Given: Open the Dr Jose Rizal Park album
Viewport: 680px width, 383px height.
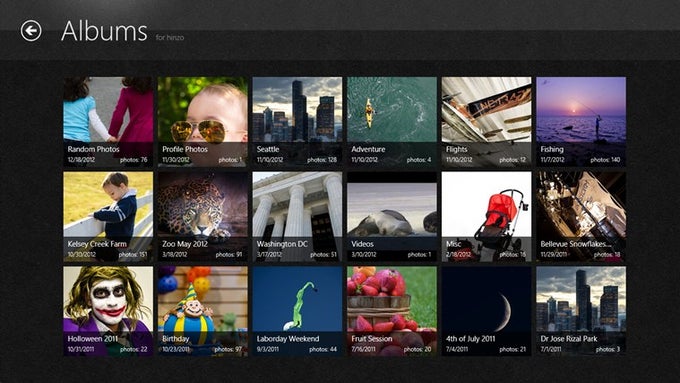Looking at the screenshot, I should pos(581,311).
